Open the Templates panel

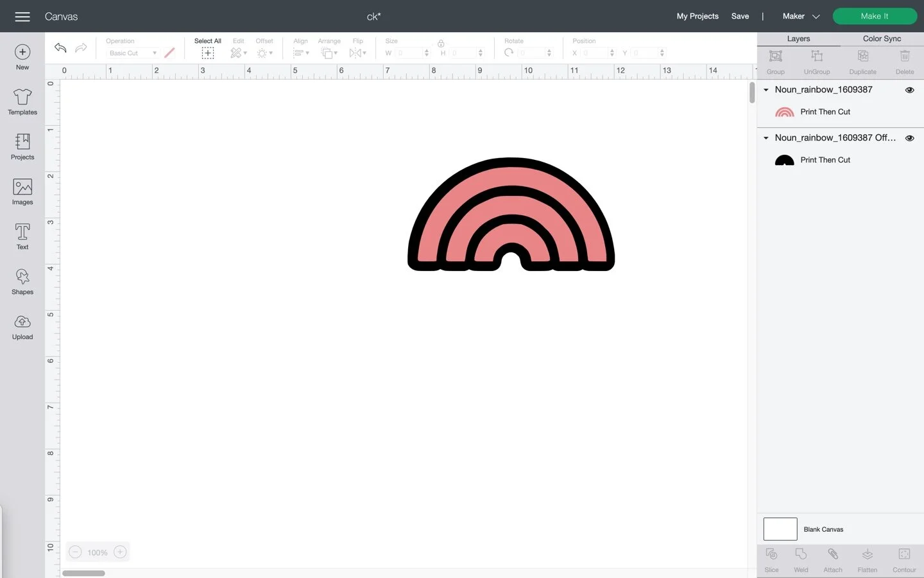tap(22, 101)
